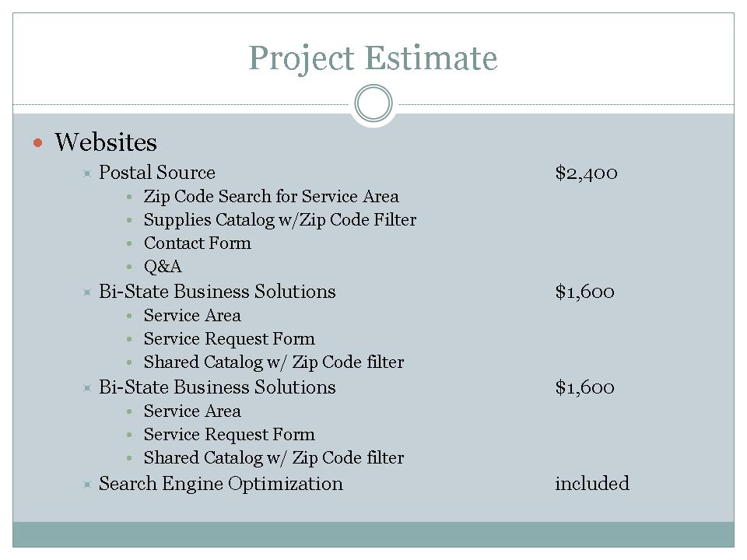Select the bullet dot before Contact Form
The height and width of the screenshot is (560, 747).
(x=128, y=243)
